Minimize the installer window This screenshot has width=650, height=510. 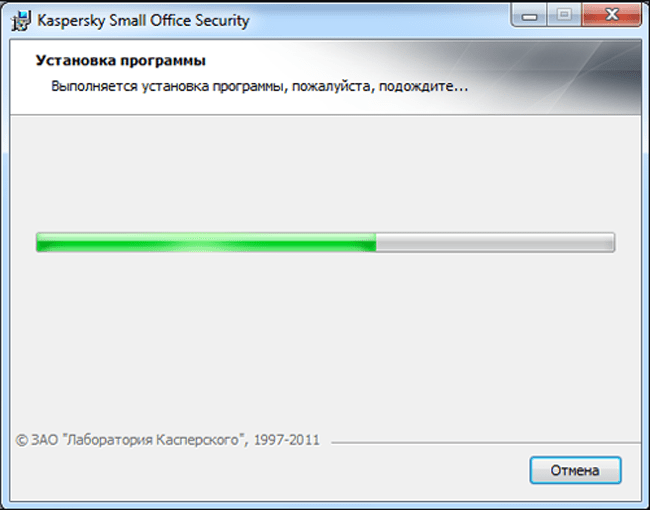pos(526,16)
